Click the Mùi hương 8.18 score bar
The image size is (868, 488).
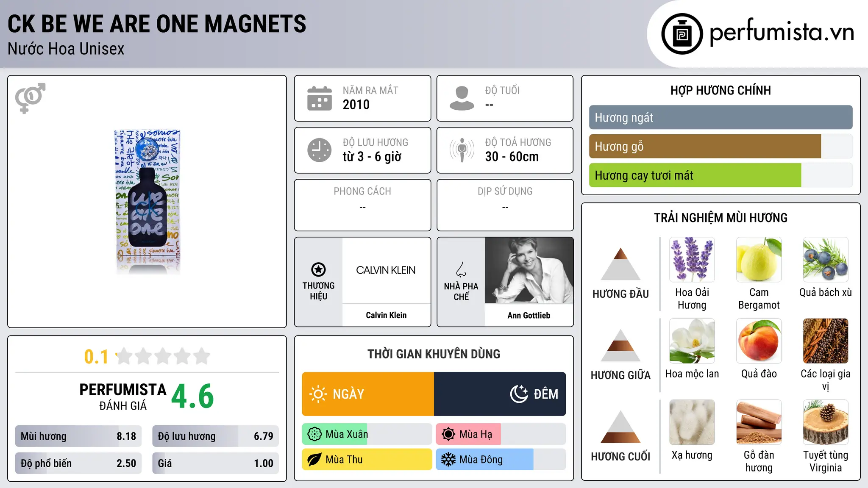pos(78,436)
